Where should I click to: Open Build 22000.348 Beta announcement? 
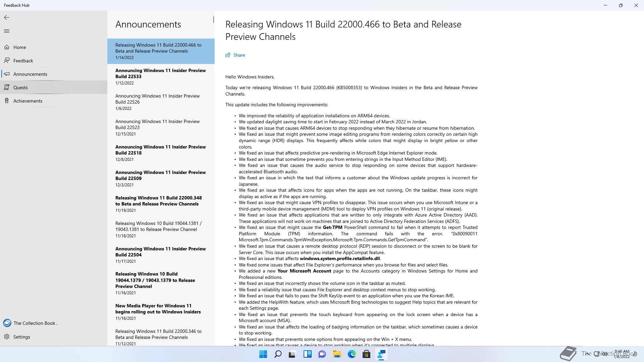[x=161, y=204]
